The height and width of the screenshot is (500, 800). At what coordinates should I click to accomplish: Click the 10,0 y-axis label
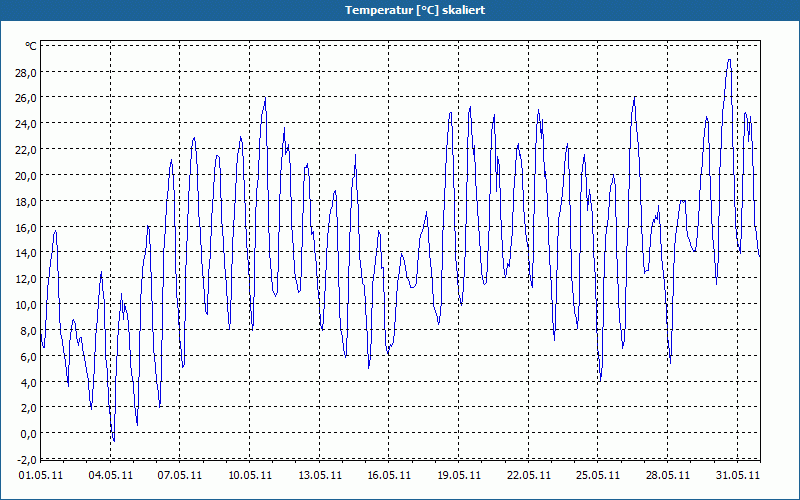26,305
